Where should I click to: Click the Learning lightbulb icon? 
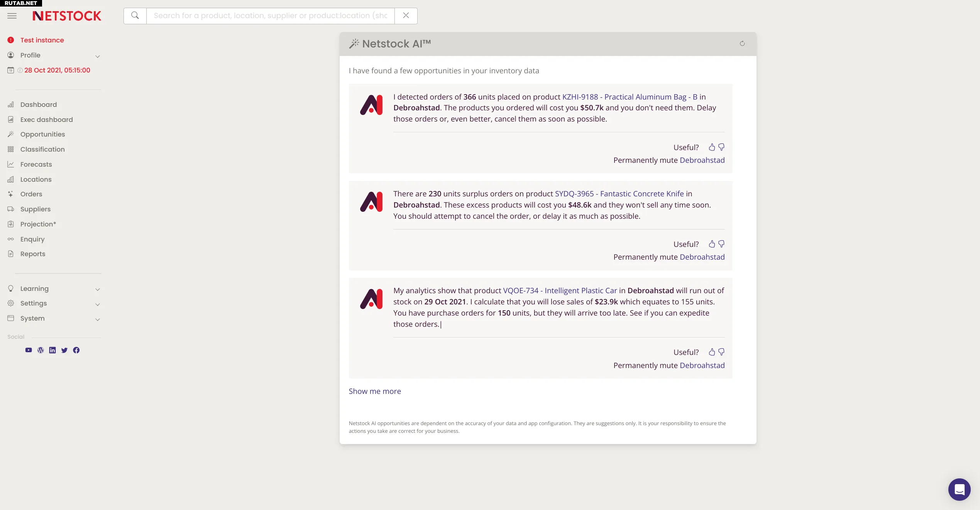(11, 289)
